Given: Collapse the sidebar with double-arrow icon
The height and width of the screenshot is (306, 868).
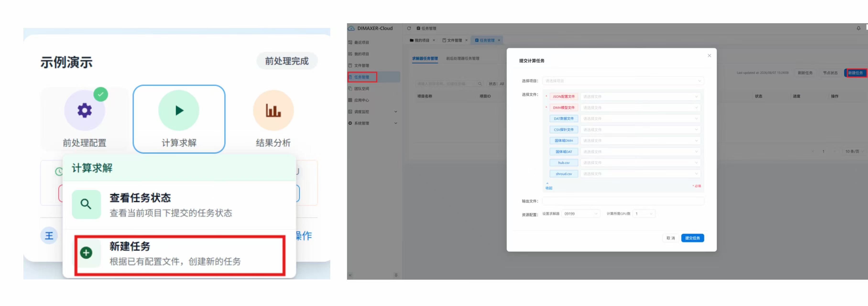Looking at the screenshot, I should [x=350, y=275].
